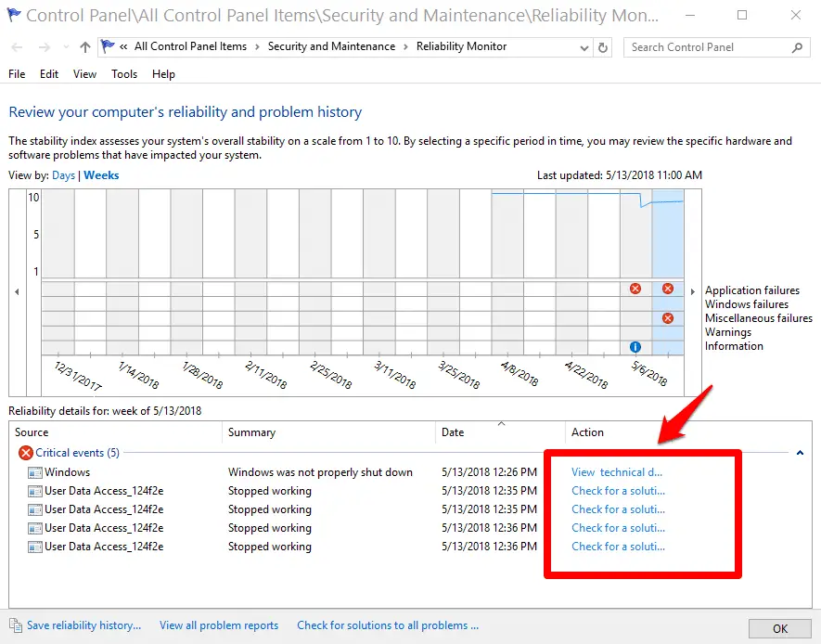Image resolution: width=821 pixels, height=644 pixels.
Task: Click the save reliability history document icon
Action: point(16,625)
